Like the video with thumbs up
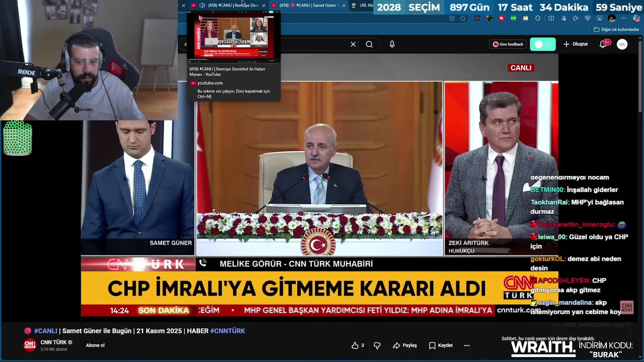The image size is (644, 362). click(358, 345)
